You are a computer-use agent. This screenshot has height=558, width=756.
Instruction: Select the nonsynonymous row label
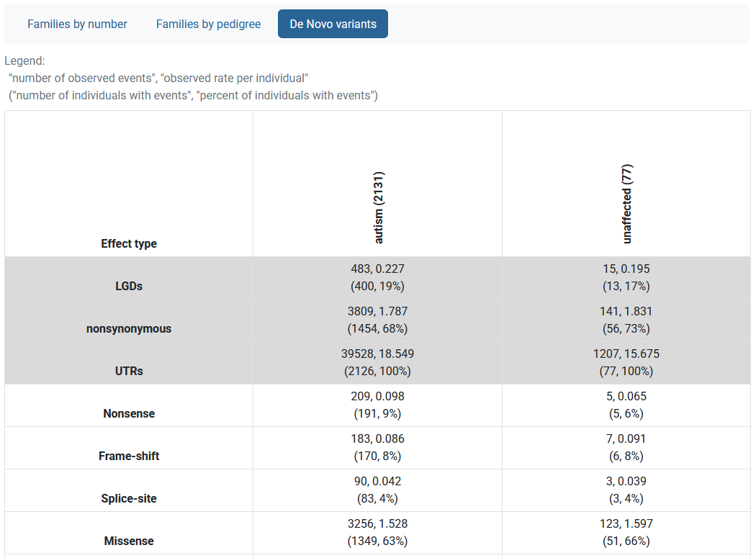coord(129,328)
